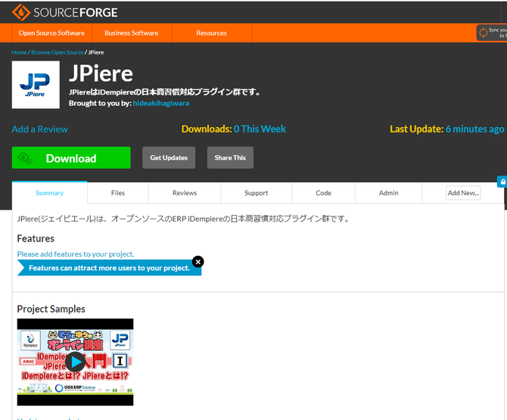Open the Business Software menu

coord(132,33)
